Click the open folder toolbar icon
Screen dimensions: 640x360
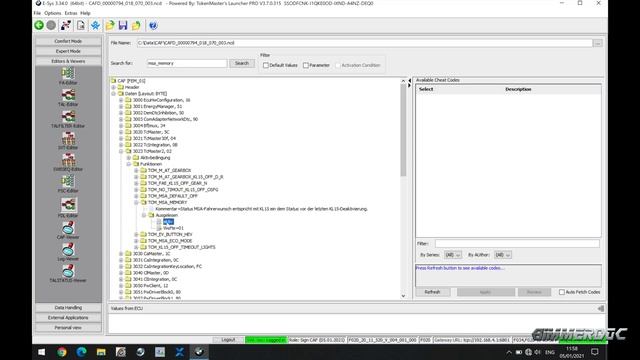[x=110, y=25]
